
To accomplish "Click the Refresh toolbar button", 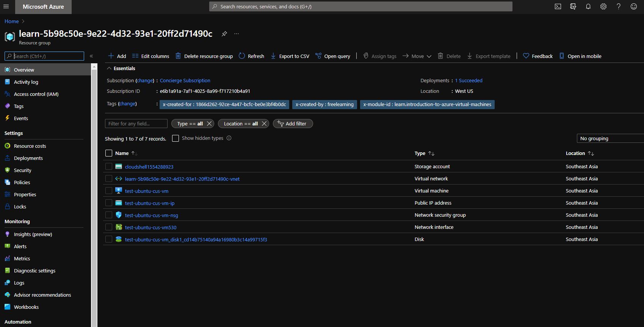I will pos(251,56).
